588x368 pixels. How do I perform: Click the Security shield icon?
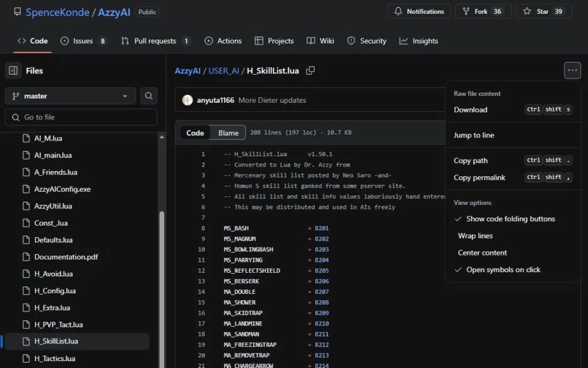[x=351, y=41]
